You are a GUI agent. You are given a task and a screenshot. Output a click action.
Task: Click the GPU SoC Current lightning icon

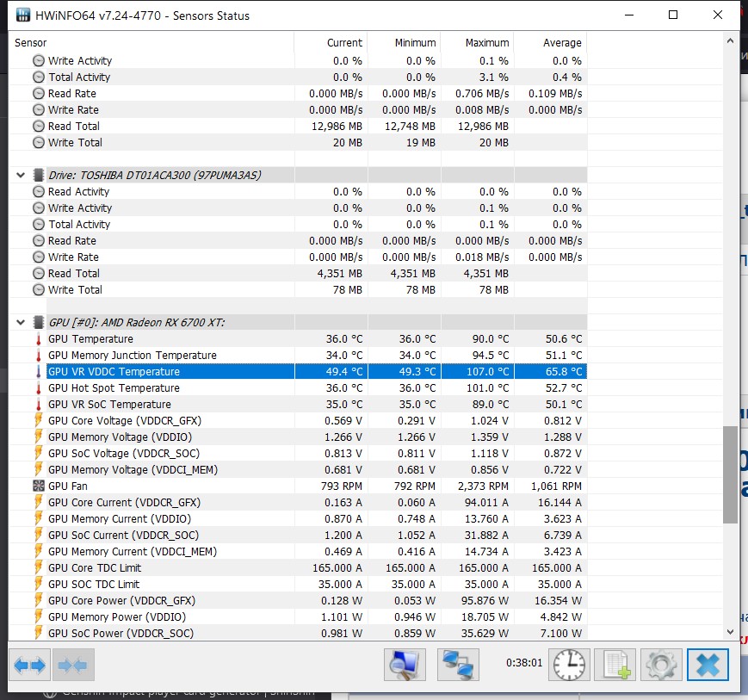point(38,535)
